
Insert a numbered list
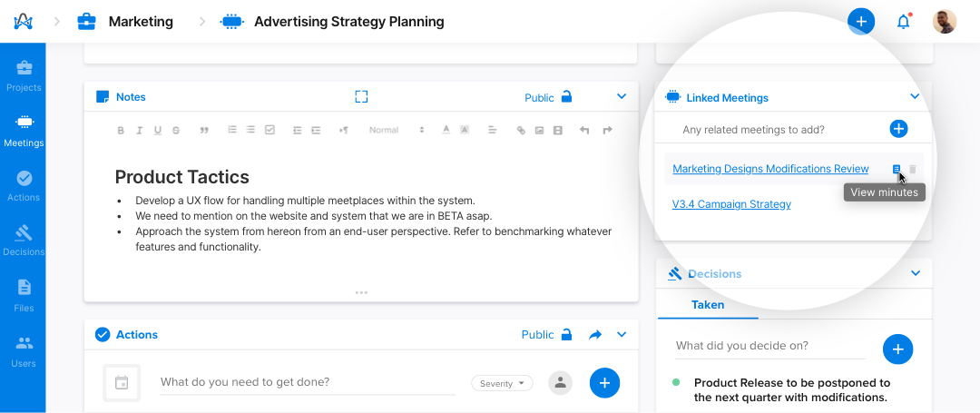point(232,130)
